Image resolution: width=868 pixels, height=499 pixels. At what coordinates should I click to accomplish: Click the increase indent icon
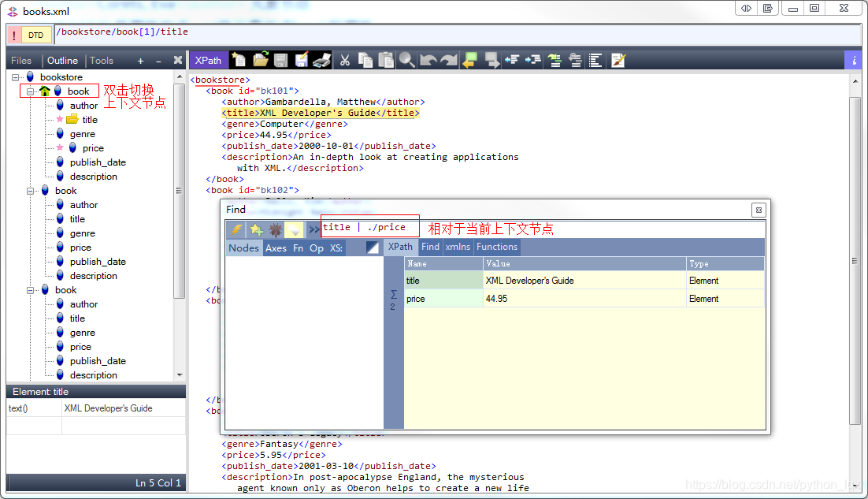coord(533,60)
